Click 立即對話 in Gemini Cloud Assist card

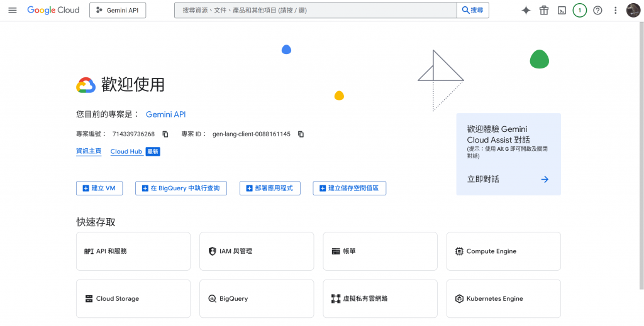coord(483,179)
